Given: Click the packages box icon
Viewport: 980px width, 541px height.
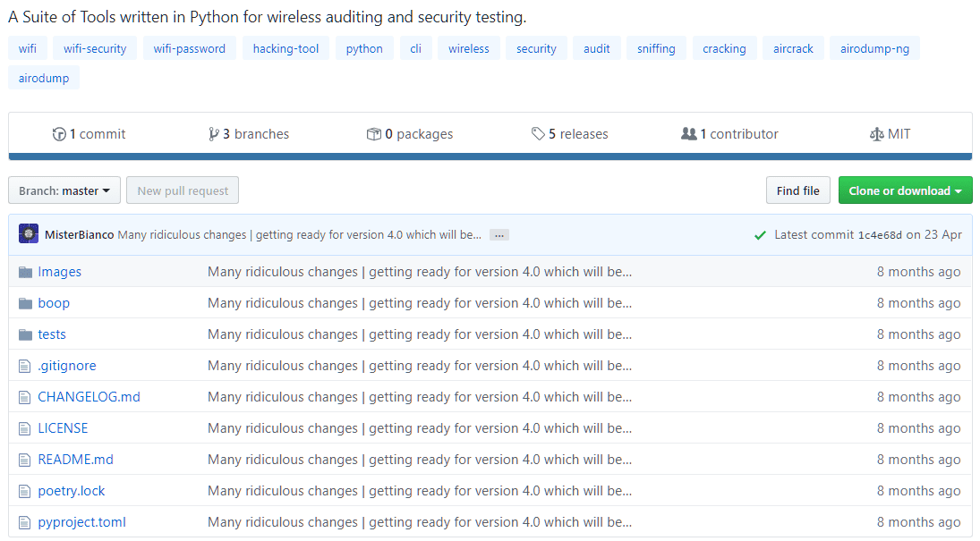Looking at the screenshot, I should [374, 134].
